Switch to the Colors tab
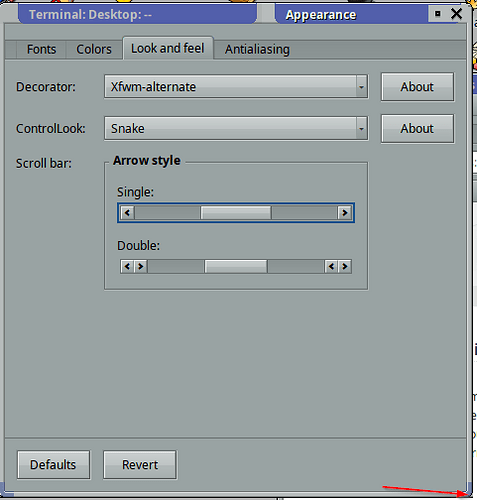The image size is (477, 500). pyautogui.click(x=94, y=49)
